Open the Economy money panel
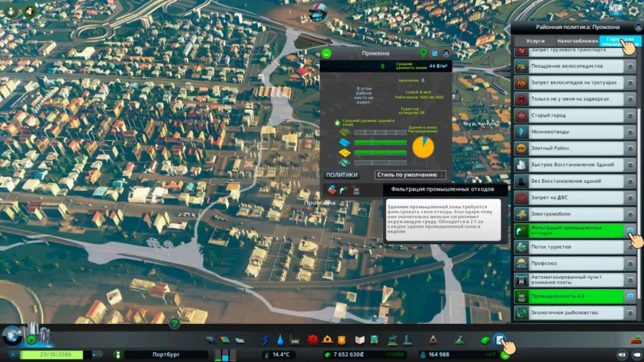Screen dimensions: 644x362 (x=485, y=340)
